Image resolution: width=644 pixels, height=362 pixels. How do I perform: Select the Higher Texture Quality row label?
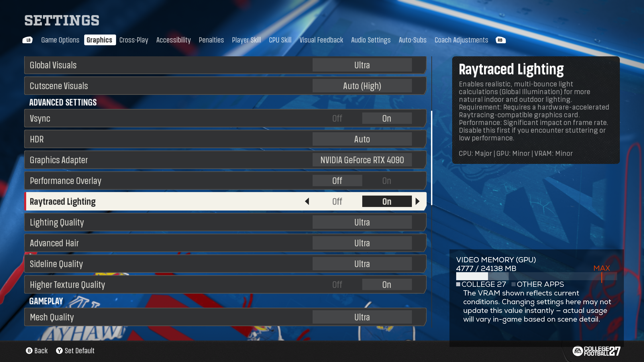click(67, 285)
